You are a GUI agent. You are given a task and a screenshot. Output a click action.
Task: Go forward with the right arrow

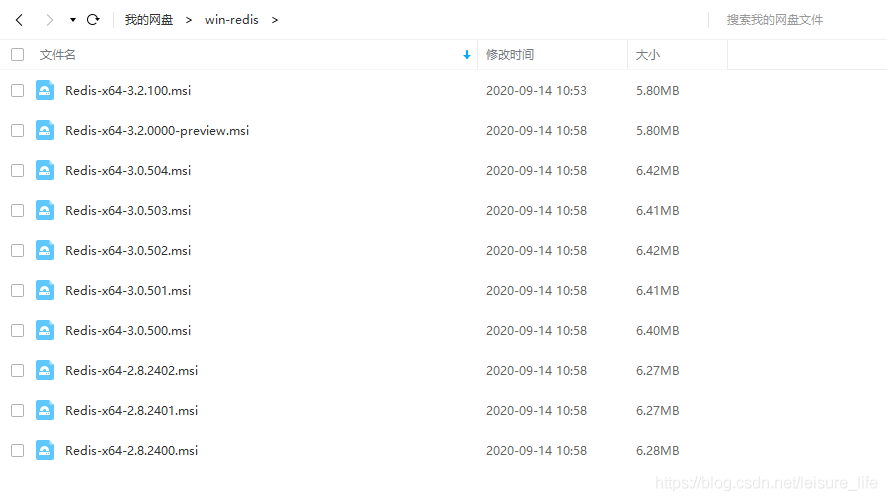click(50, 20)
